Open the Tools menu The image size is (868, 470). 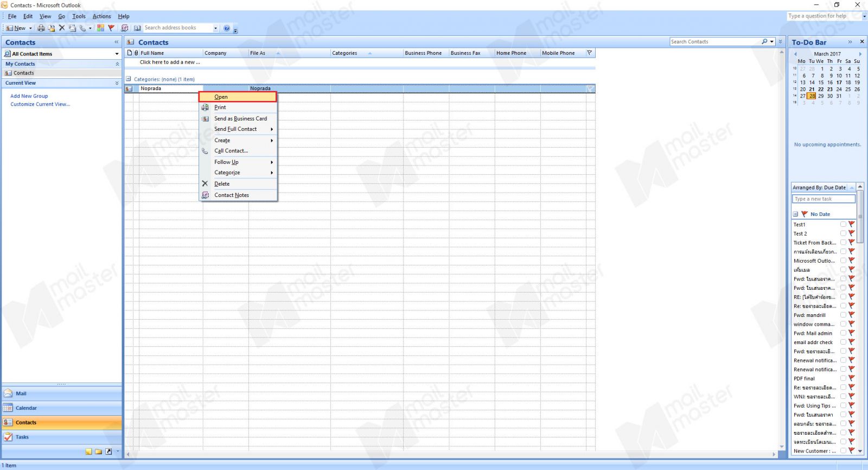point(79,16)
